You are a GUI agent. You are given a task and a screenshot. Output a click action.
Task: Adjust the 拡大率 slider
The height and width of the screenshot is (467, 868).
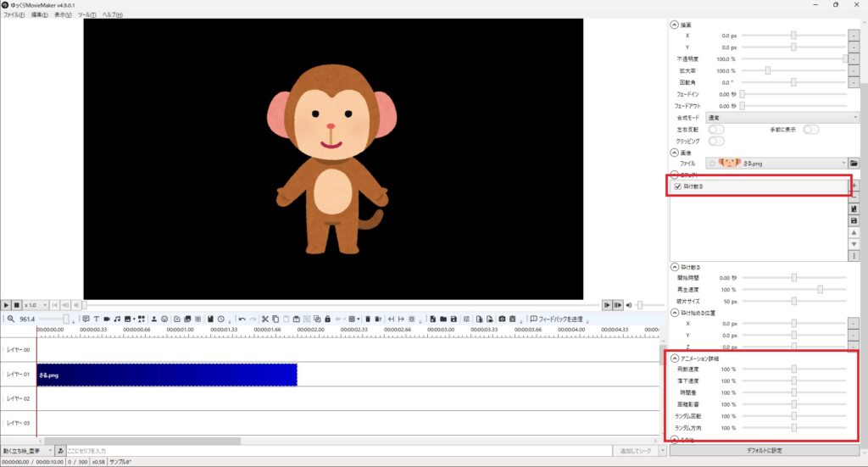pyautogui.click(x=793, y=71)
